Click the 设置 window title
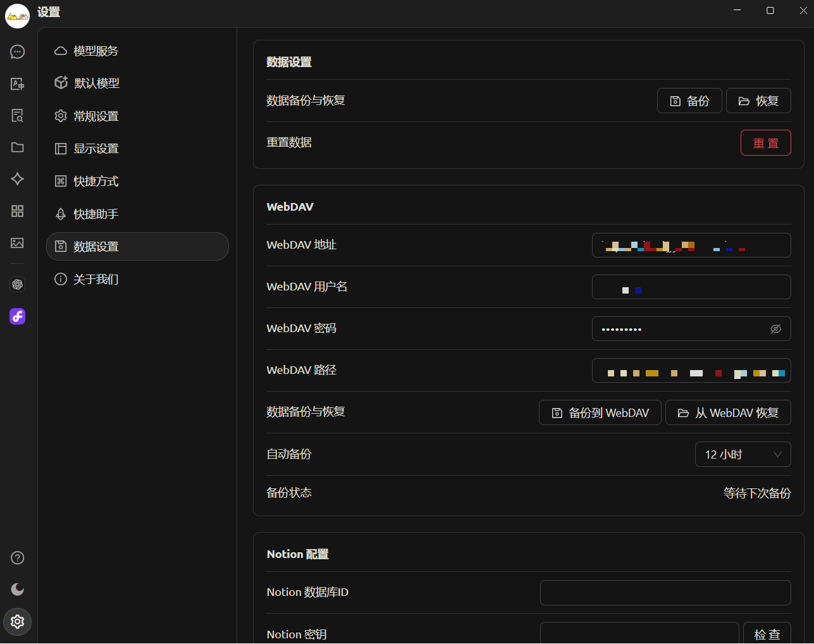 (x=49, y=12)
